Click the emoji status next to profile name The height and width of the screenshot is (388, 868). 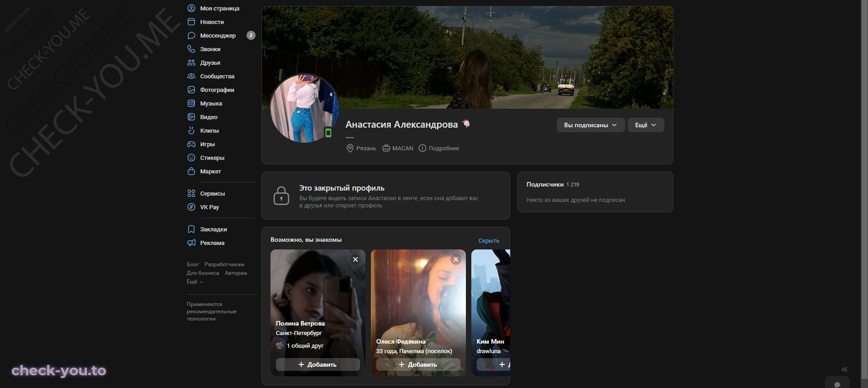(466, 124)
